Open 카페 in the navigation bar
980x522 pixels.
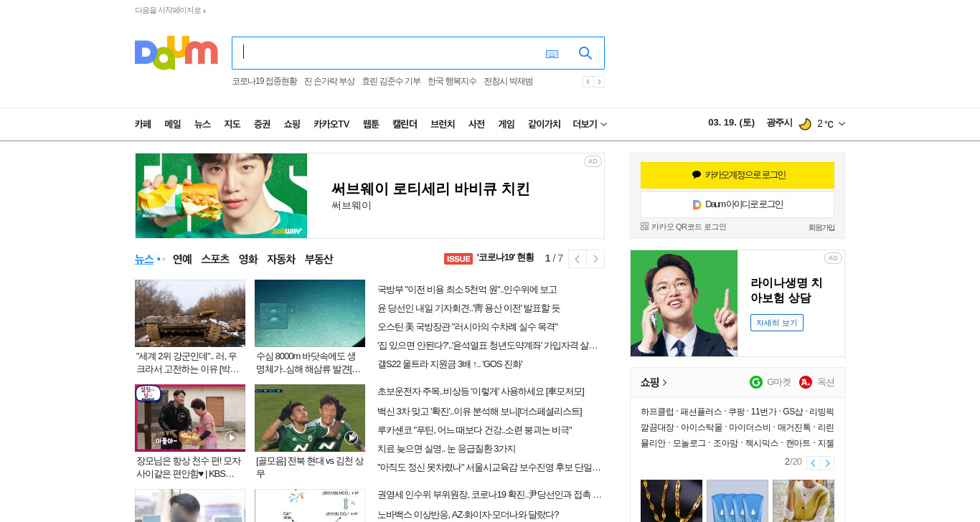(143, 124)
